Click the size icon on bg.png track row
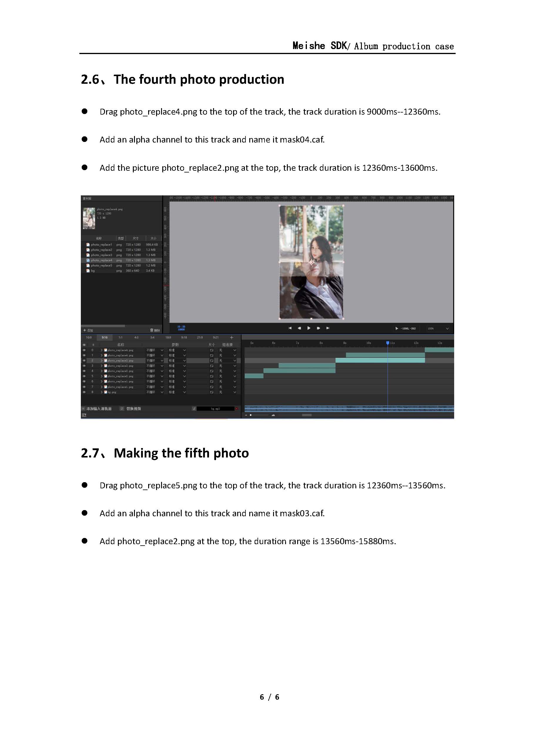 click(212, 393)
